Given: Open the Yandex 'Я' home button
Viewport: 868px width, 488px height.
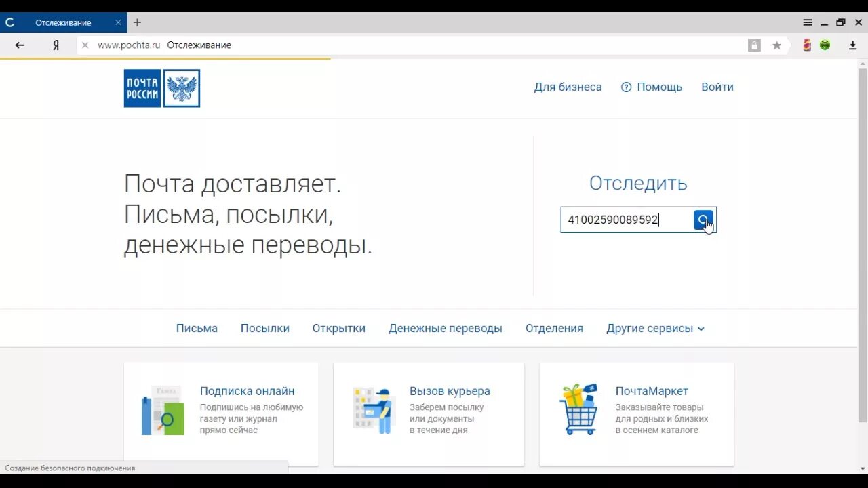Looking at the screenshot, I should pos(56,45).
